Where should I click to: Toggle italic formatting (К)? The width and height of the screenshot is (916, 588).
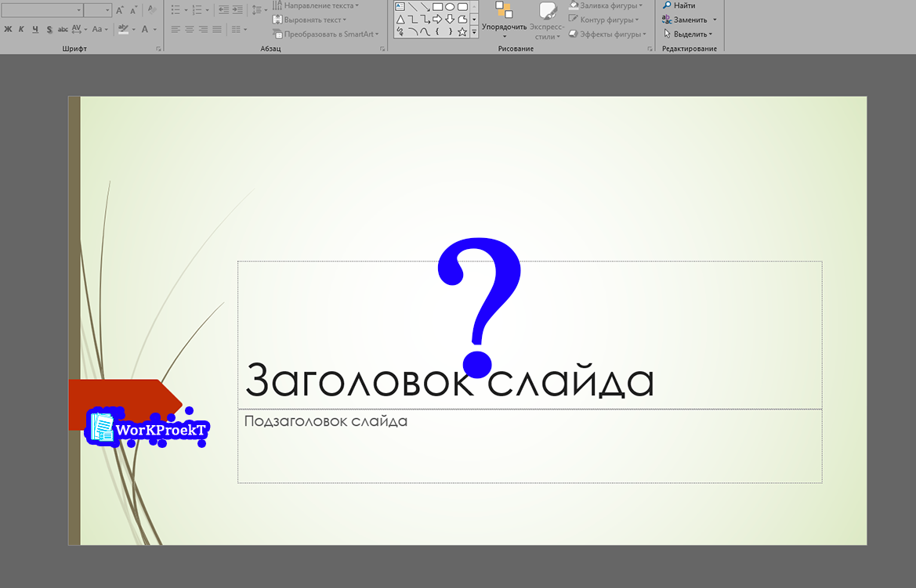(x=21, y=30)
